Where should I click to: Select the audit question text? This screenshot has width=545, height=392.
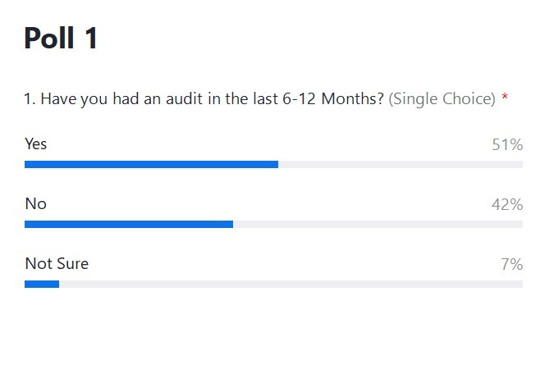[204, 99]
